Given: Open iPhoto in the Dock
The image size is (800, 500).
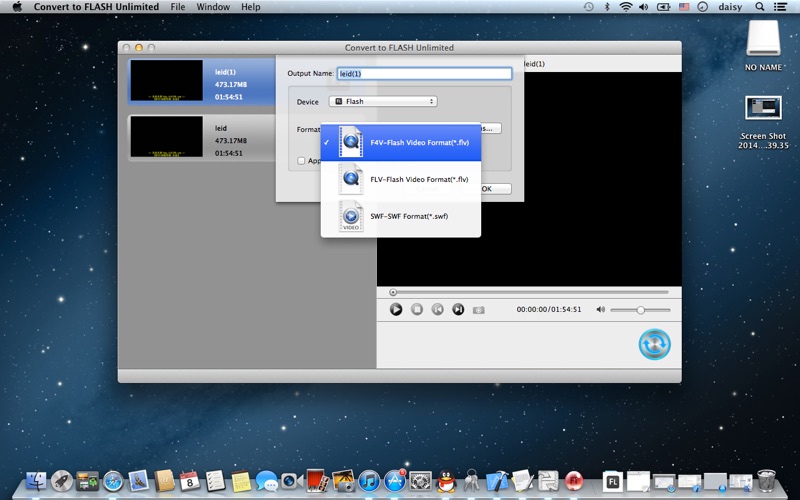Looking at the screenshot, I should [343, 481].
